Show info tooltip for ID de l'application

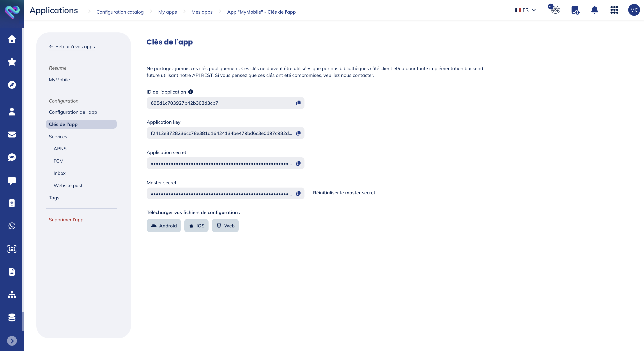coord(191,92)
